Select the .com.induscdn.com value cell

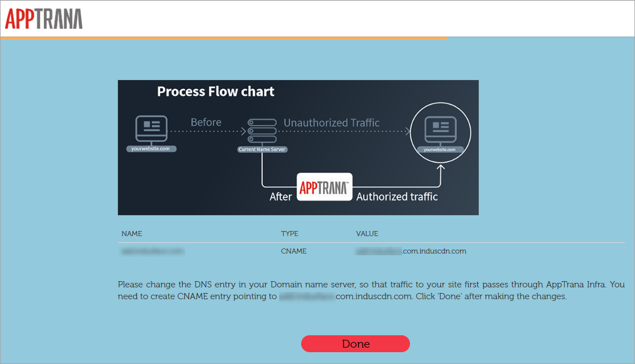click(411, 251)
